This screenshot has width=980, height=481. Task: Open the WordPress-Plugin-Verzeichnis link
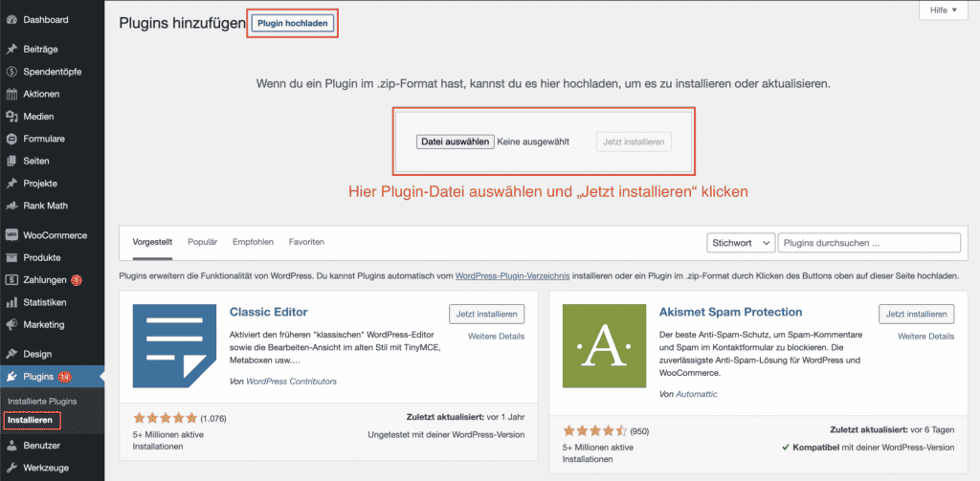click(x=513, y=275)
